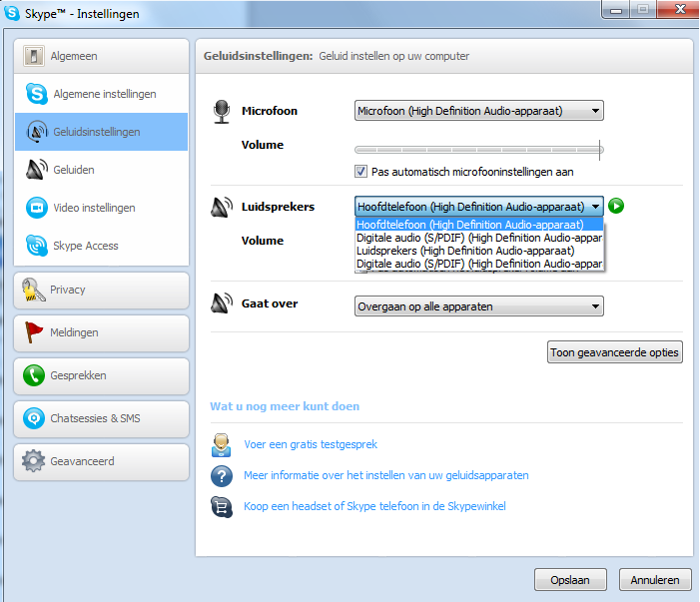Play test sound with green play button
The image size is (700, 602).
point(616,206)
